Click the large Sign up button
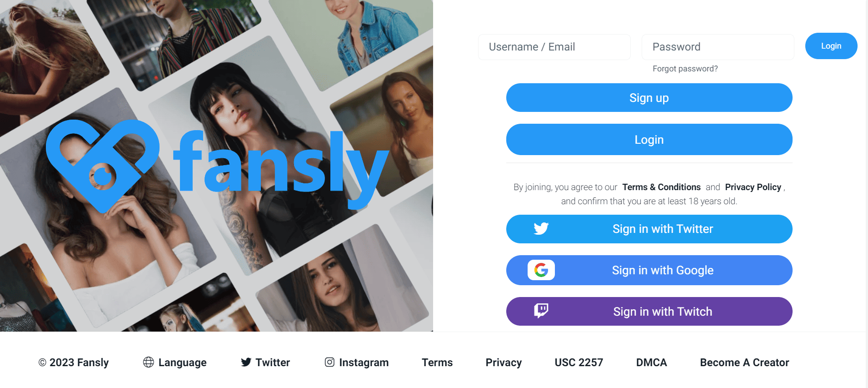Screen dimensions: 868x388 click(x=649, y=98)
